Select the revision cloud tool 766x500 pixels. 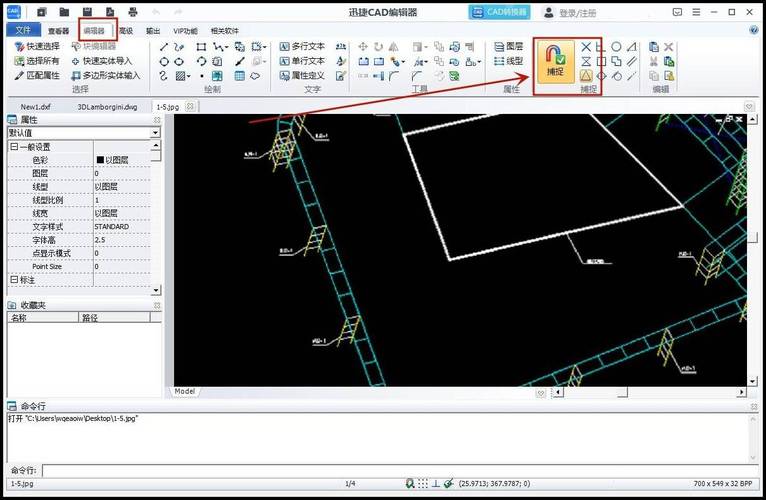tap(255, 76)
